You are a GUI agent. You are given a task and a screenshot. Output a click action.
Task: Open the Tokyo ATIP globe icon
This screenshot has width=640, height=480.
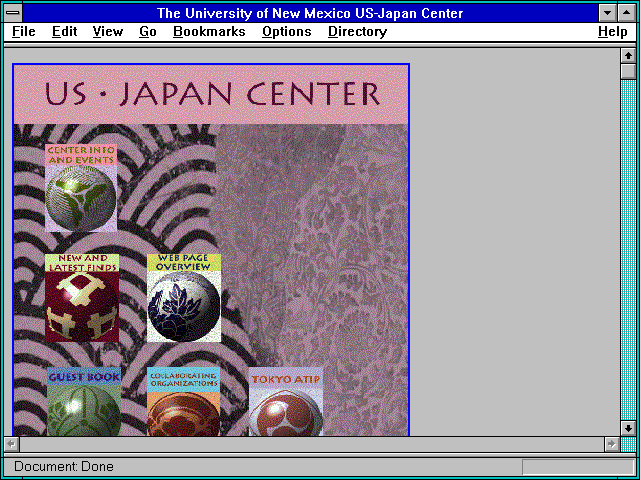(286, 402)
